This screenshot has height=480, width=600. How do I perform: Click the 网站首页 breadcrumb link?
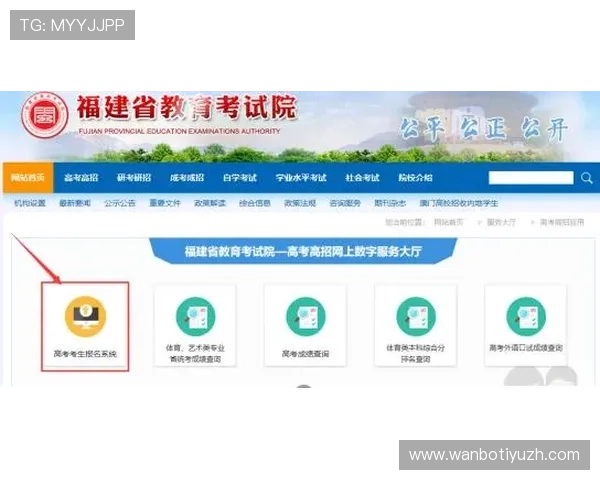pyautogui.click(x=448, y=222)
